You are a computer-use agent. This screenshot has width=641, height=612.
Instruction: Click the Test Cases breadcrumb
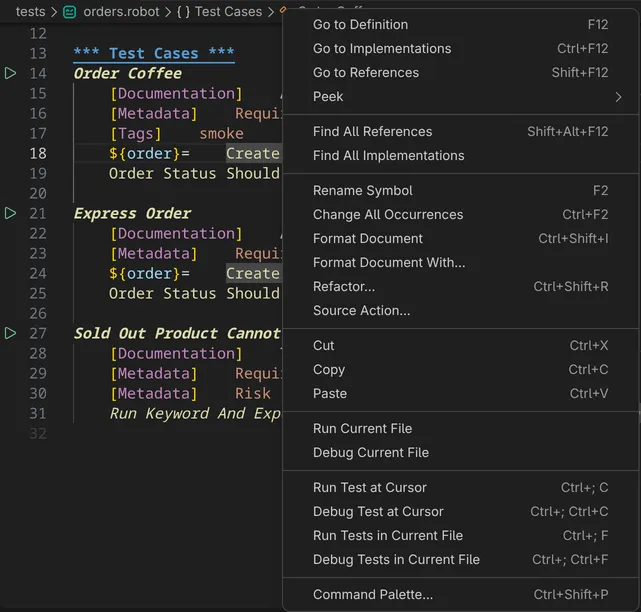pos(228,12)
